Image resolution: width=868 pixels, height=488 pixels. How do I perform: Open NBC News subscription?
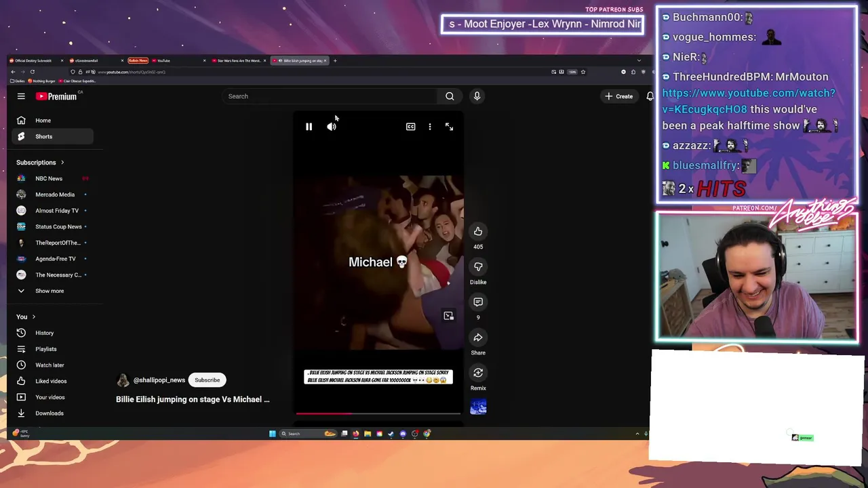(52, 179)
